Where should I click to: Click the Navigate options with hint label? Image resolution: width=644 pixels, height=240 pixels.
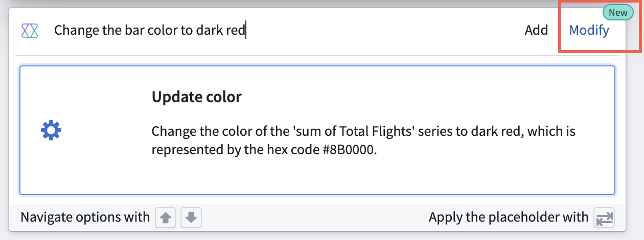(x=85, y=218)
